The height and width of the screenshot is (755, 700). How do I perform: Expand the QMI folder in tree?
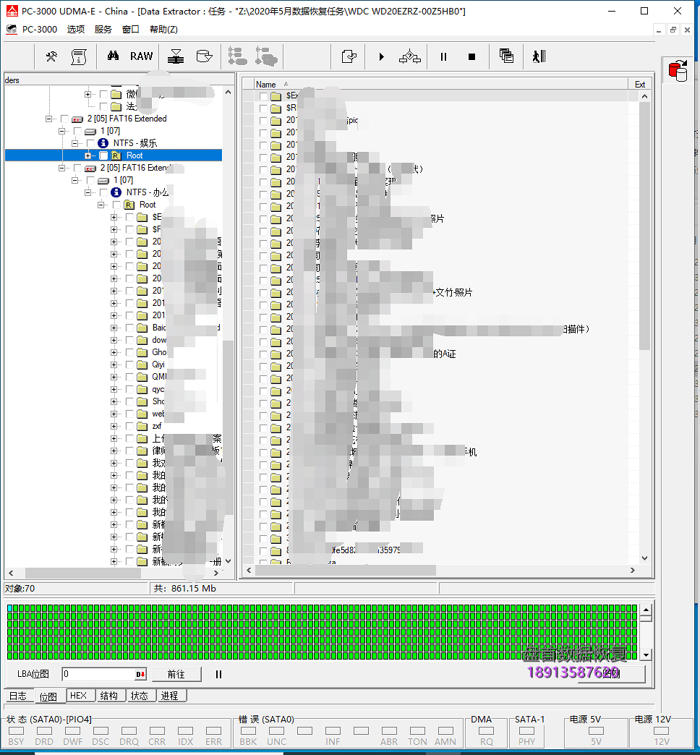[x=114, y=377]
